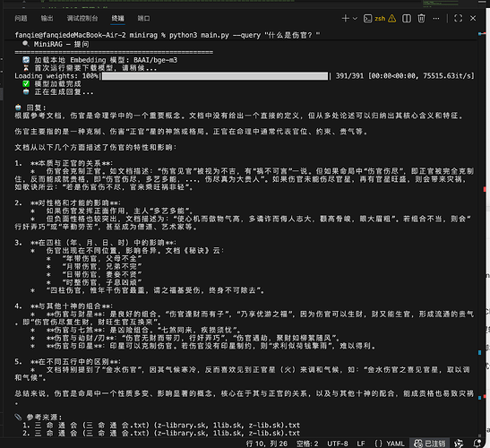Toggle maximized panel size
The width and height of the screenshot is (490, 448).
(458, 19)
